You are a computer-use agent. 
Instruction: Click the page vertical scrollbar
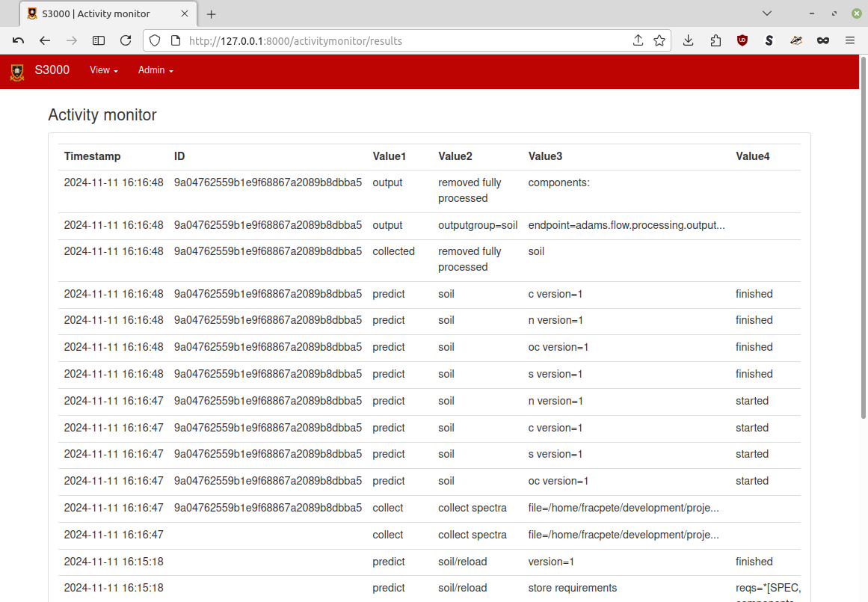tap(863, 238)
